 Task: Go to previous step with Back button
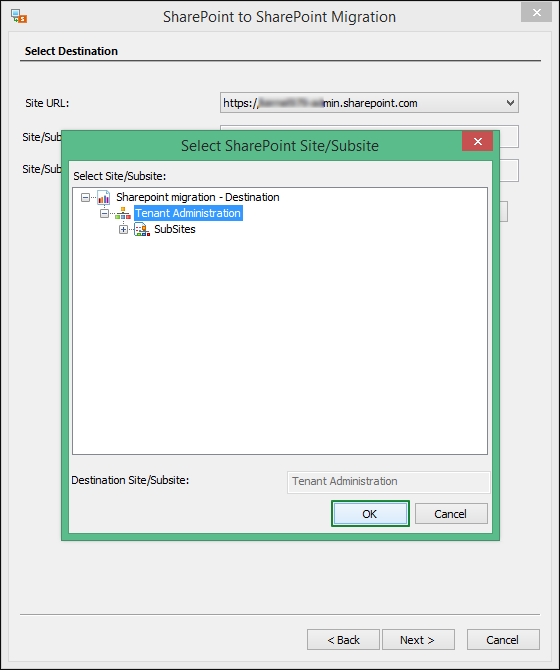pyautogui.click(x=343, y=640)
